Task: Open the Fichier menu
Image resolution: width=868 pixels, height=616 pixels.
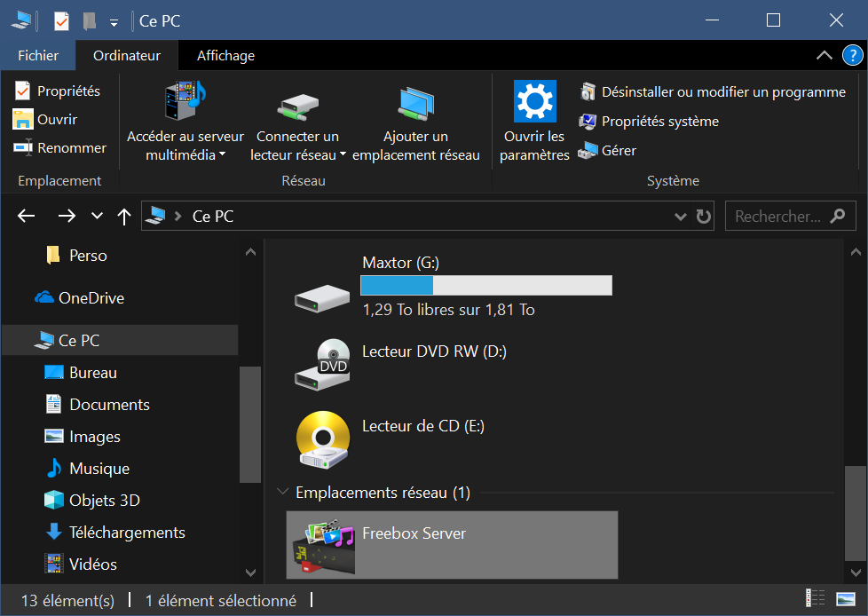Action: 38,55
